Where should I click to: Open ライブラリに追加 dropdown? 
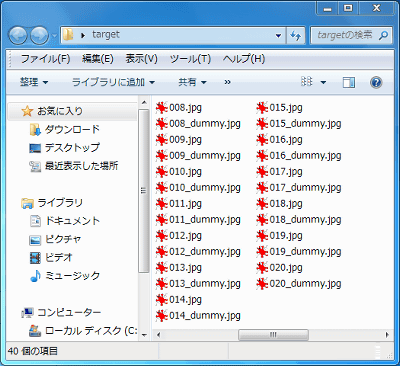point(113,82)
